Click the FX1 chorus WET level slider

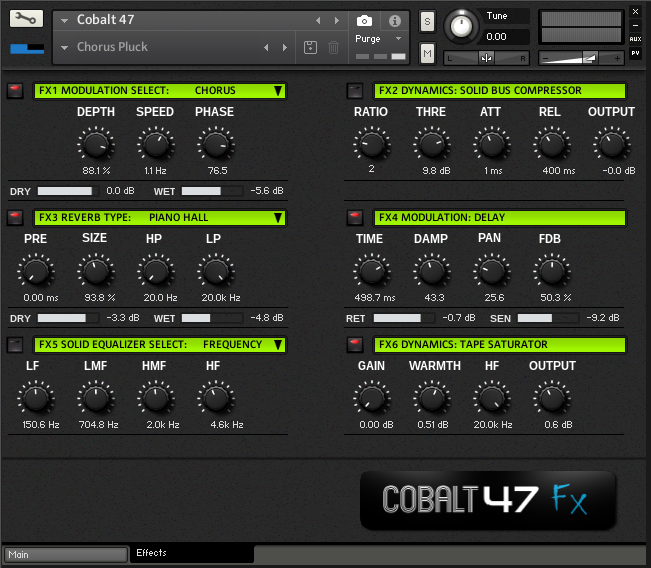[212, 191]
